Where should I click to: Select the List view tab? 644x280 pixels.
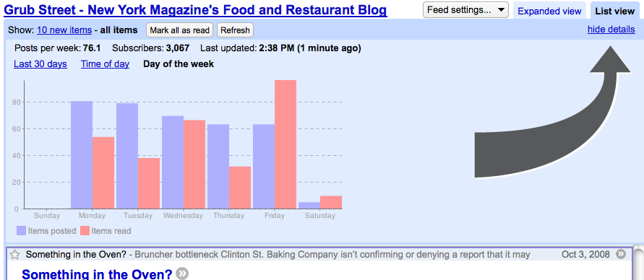(615, 11)
